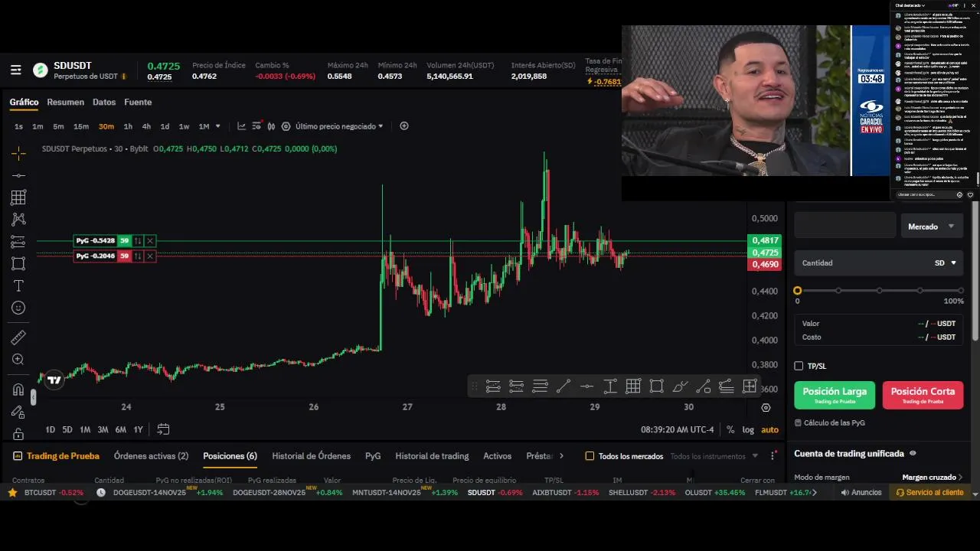Select the parallel lines tool in left sidebar

(18, 242)
